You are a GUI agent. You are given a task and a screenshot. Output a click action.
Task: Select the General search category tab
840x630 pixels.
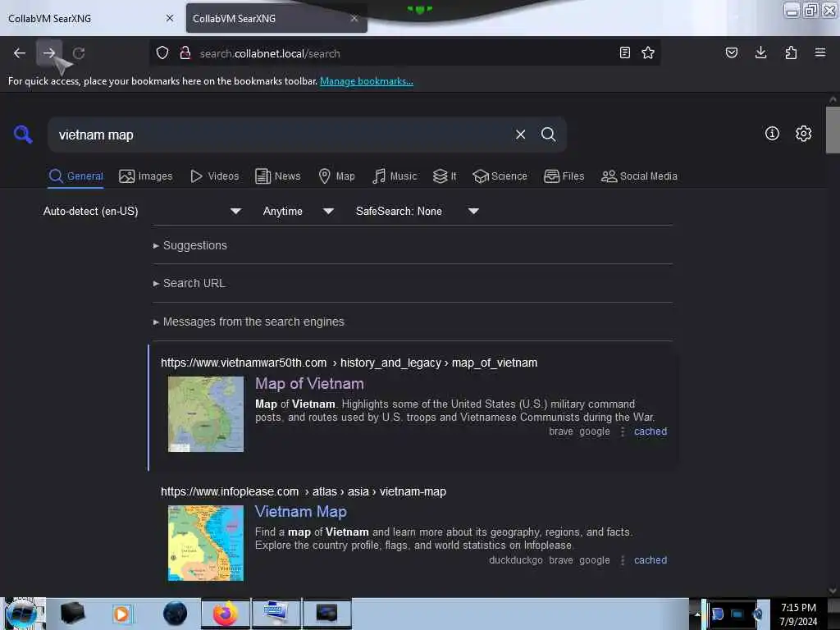coord(76,176)
